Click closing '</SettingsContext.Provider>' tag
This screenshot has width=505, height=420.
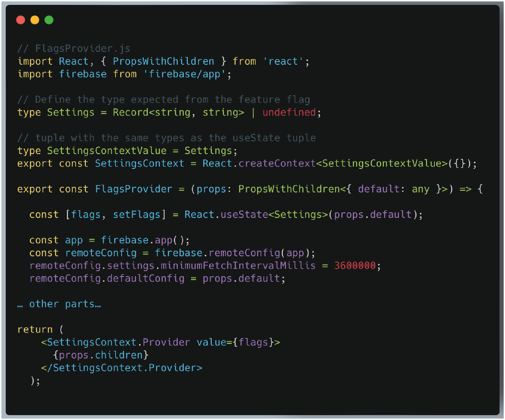122,368
